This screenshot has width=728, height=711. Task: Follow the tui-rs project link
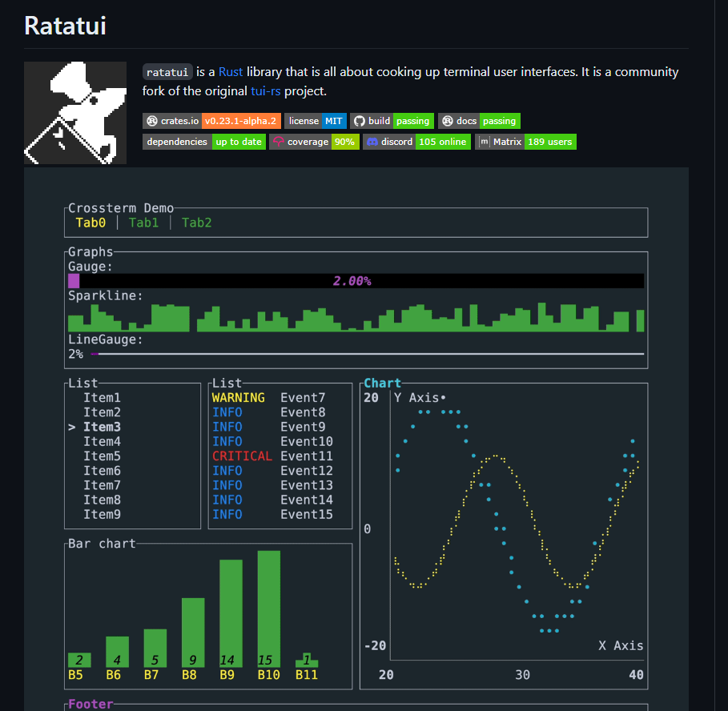(264, 90)
